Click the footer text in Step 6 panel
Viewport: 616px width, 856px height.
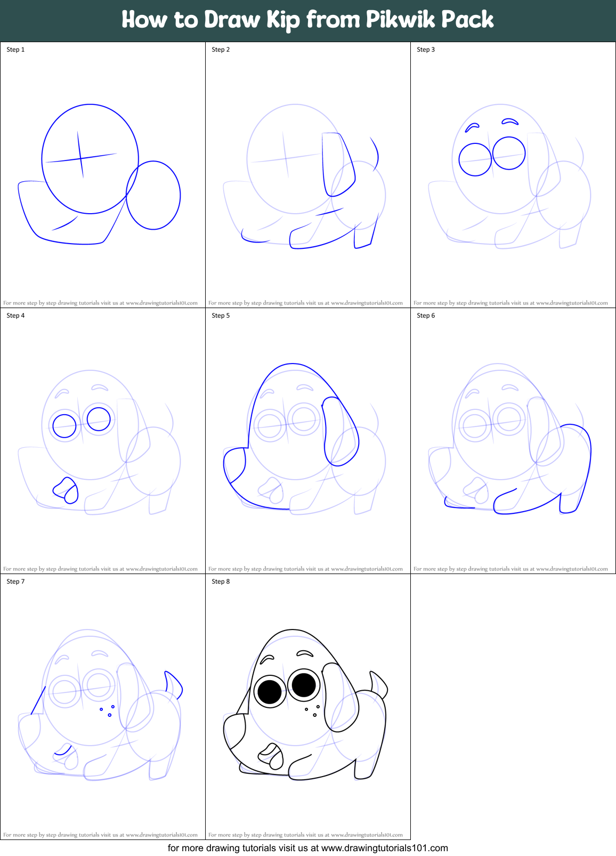click(510, 569)
